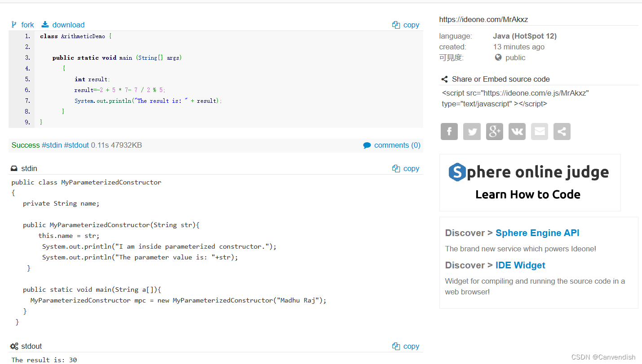
Task: Click source line with System.out.println result
Action: tap(148, 101)
